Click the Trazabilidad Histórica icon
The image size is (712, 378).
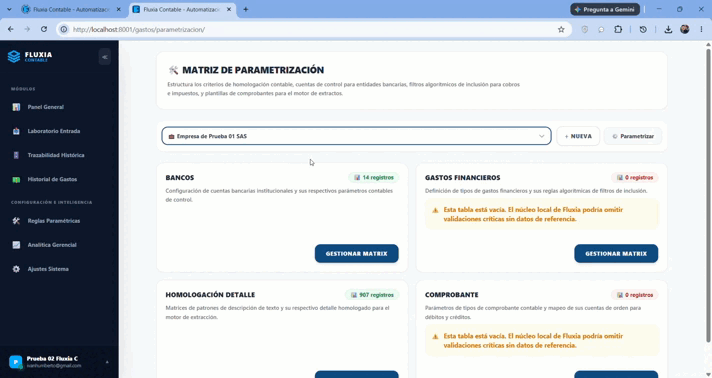tap(16, 155)
